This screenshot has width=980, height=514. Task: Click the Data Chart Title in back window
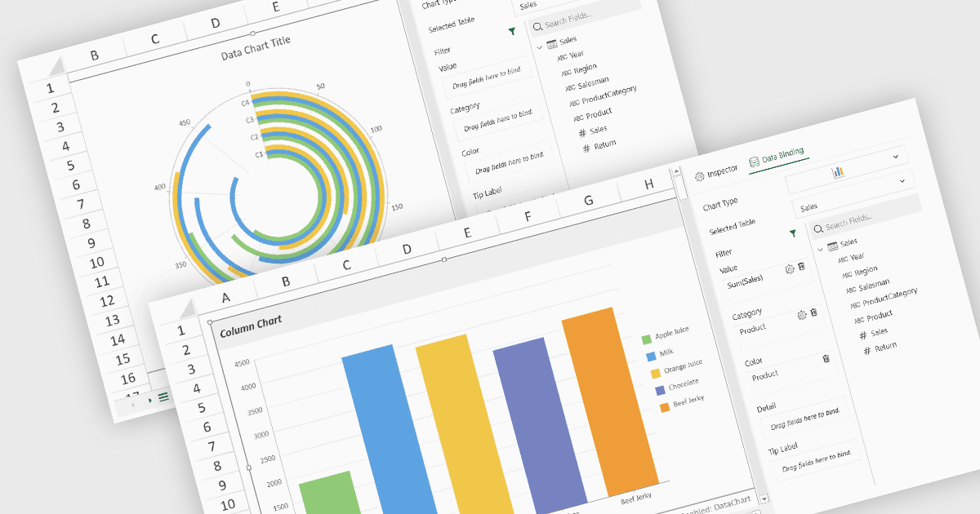tap(256, 47)
